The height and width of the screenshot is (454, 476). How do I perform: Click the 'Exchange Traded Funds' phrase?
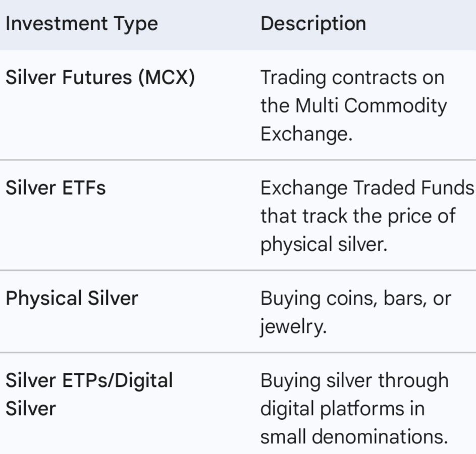point(367,188)
